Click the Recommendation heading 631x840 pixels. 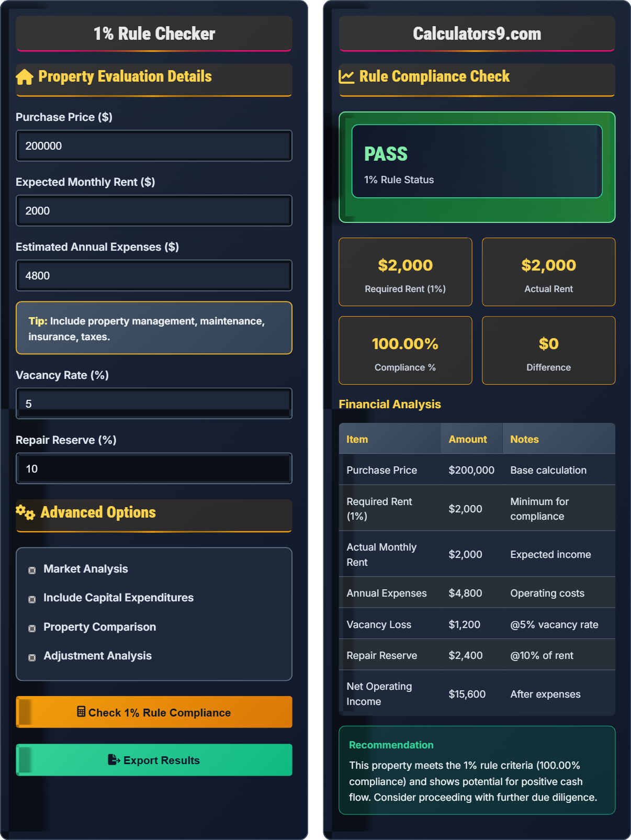tap(391, 745)
